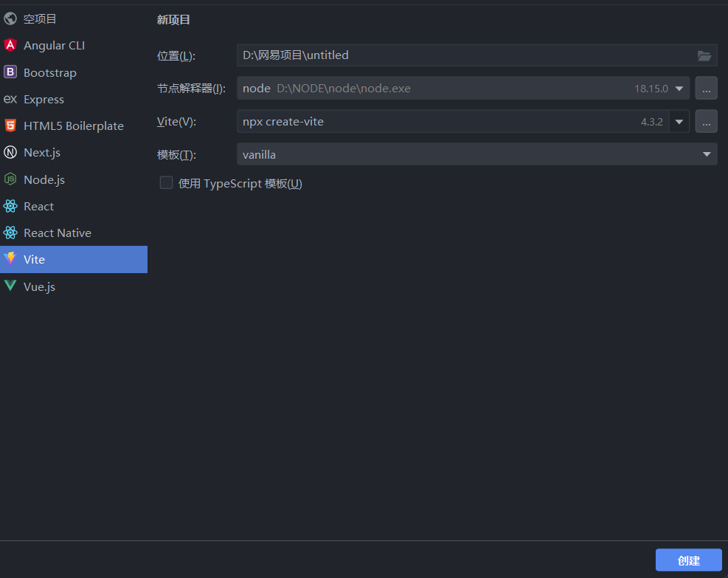This screenshot has width=728, height=578.
Task: Pick Next.js project type
Action: click(x=74, y=152)
